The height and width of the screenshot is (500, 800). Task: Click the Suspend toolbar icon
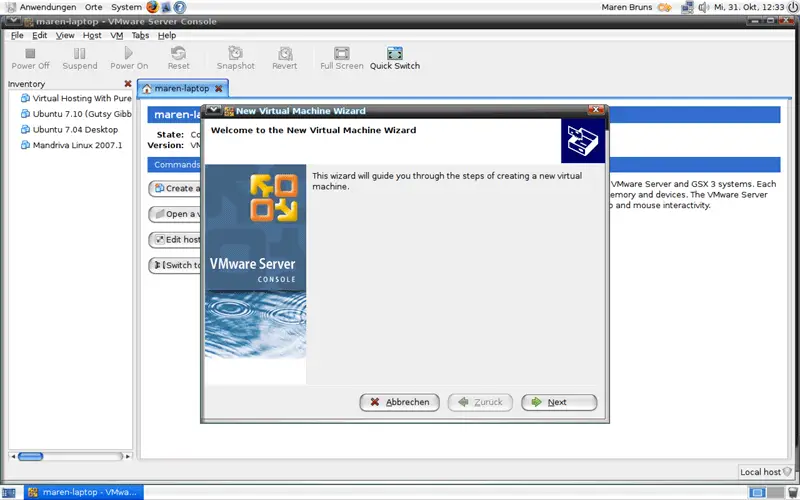80,54
